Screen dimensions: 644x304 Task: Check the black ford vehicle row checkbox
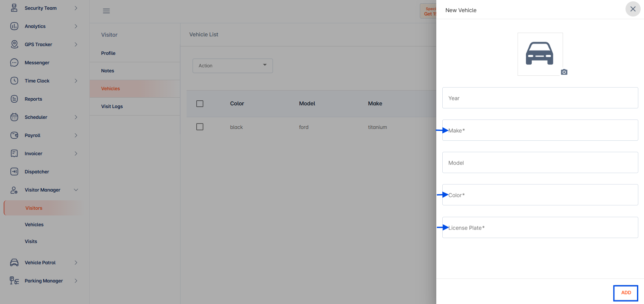coord(200,127)
